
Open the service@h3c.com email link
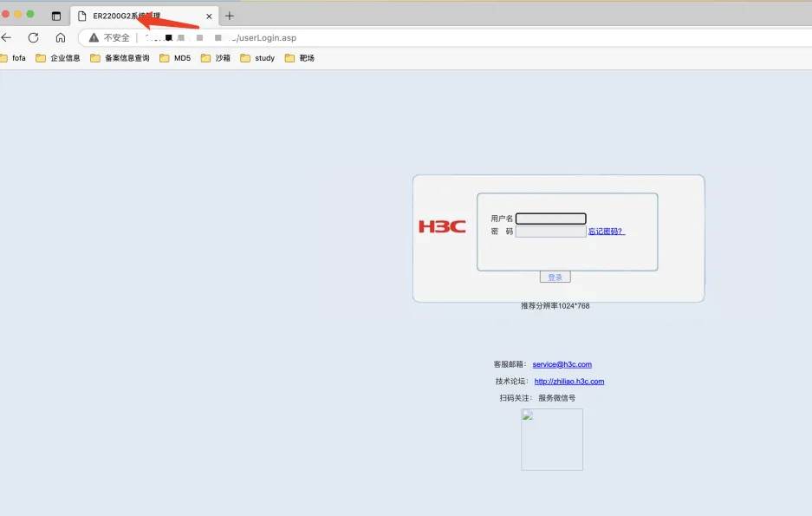pos(562,365)
